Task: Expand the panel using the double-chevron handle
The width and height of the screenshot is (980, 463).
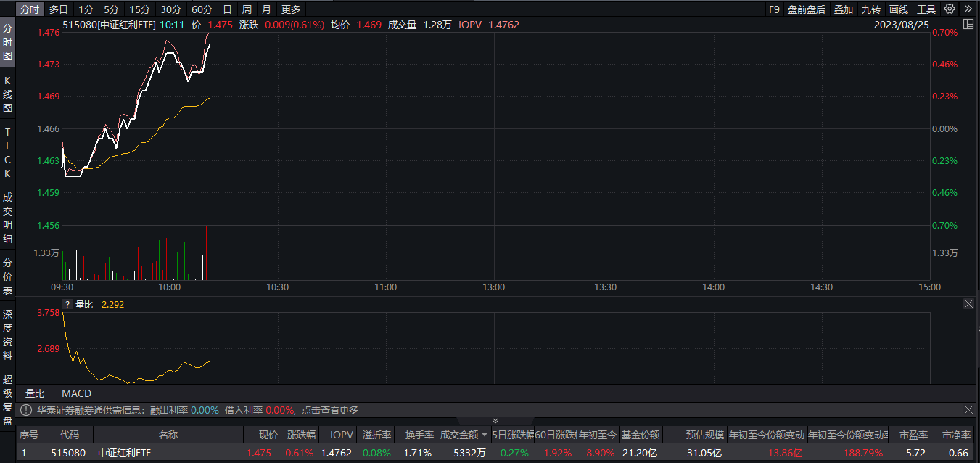Action: pos(495,421)
